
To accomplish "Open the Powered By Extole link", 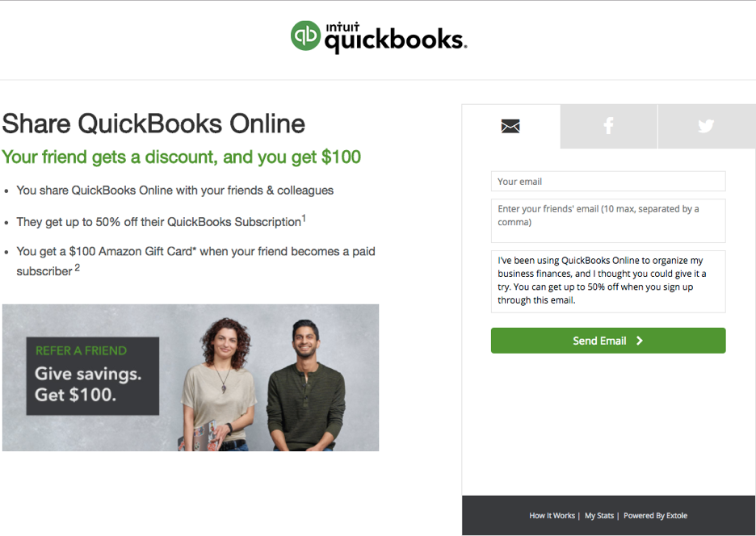I will pyautogui.click(x=655, y=516).
